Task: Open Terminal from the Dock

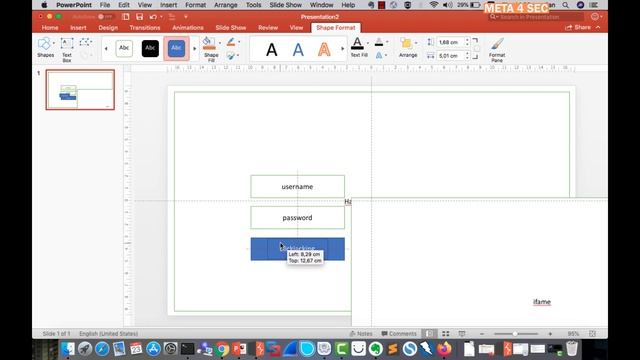Action: click(x=188, y=349)
